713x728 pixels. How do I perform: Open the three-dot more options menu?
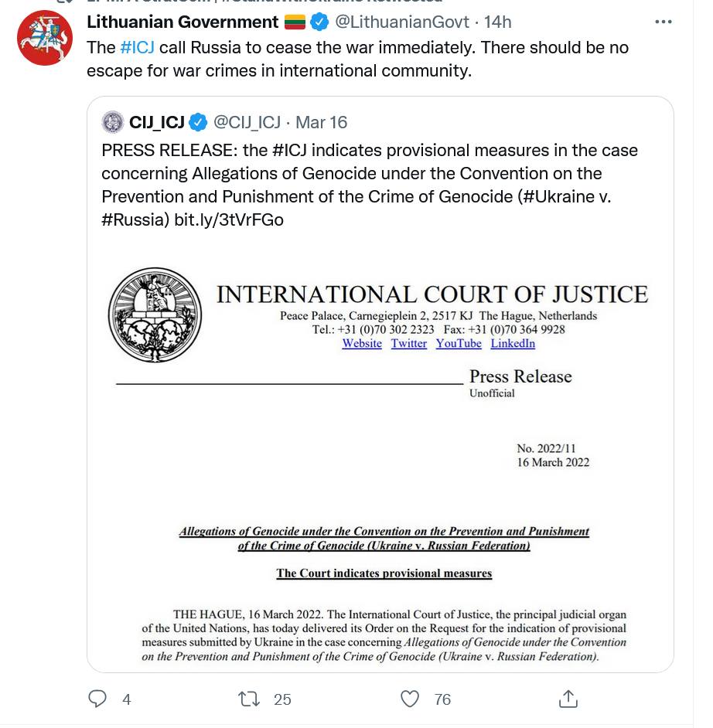[x=663, y=22]
